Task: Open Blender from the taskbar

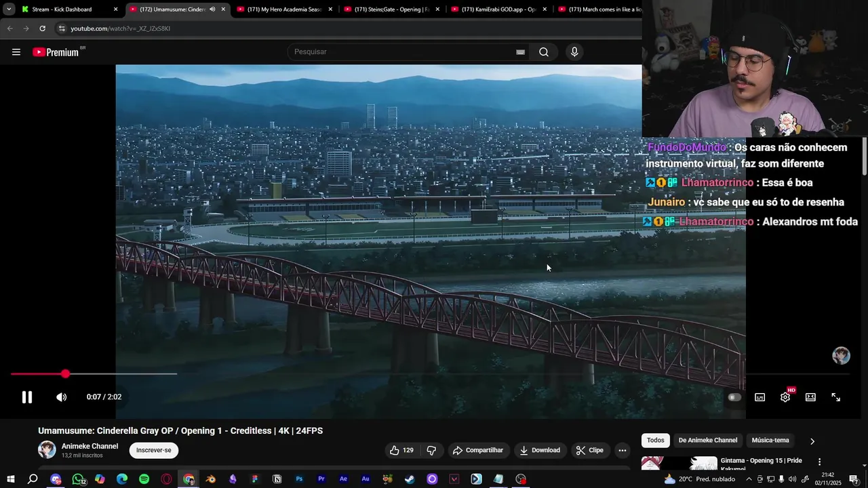Action: (x=210, y=479)
